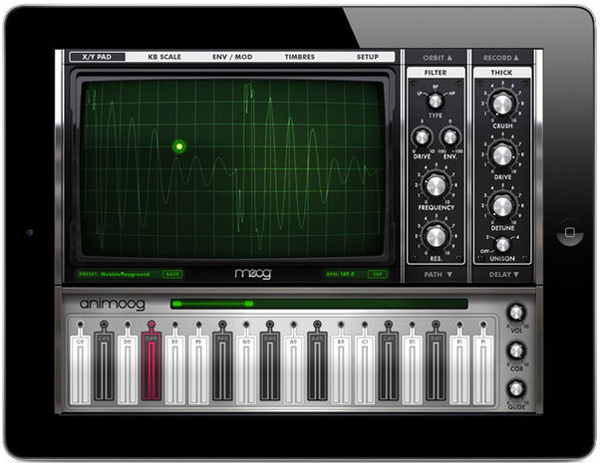Click the filter RES knob

tap(436, 236)
